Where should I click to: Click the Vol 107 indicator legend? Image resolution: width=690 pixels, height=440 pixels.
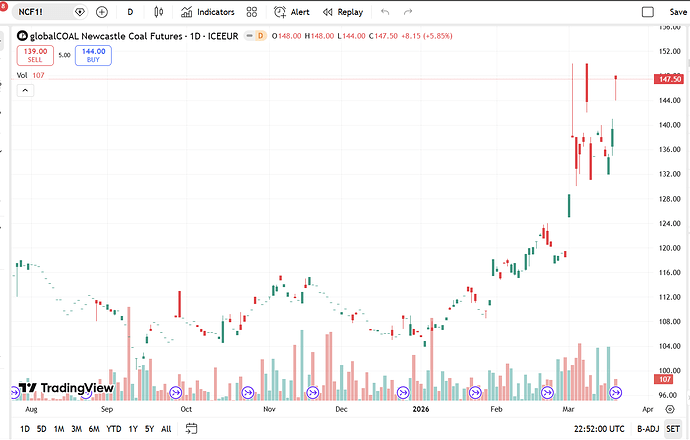[x=30, y=75]
